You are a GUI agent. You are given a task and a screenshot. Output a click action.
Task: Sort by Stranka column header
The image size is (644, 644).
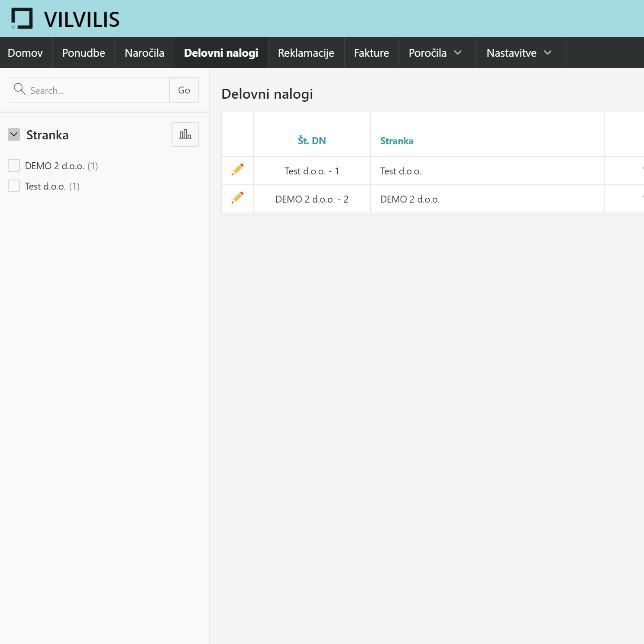coord(396,141)
